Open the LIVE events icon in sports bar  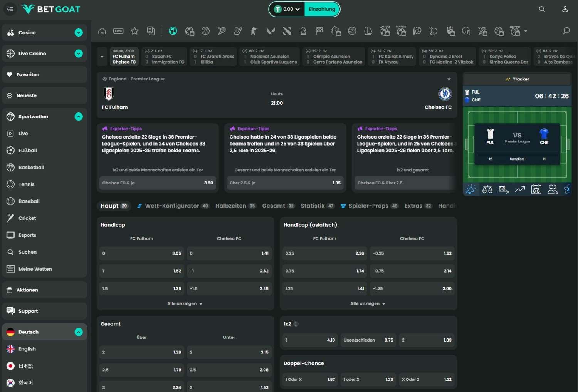(118, 31)
